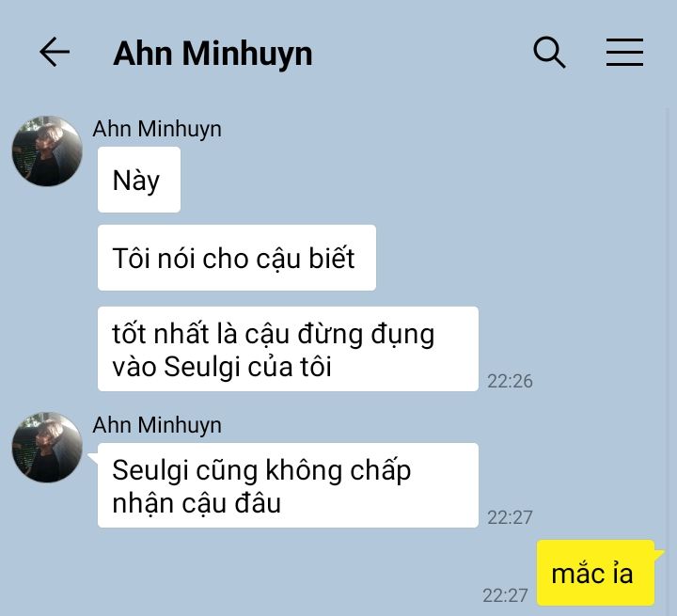Click sender name above 'Seulgi cũng' message
The height and width of the screenshot is (616, 677).
[x=157, y=425]
